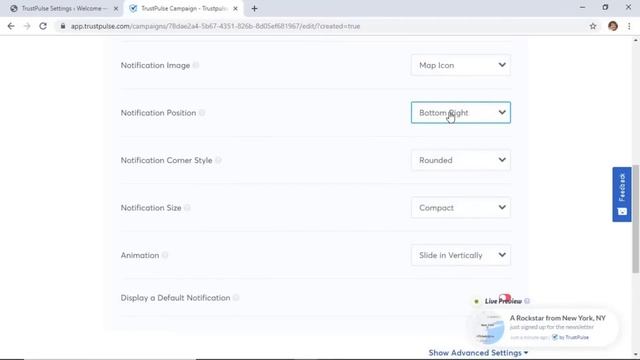Open the Notification Image dropdown
Image resolution: width=640 pixels, height=360 pixels.
pyautogui.click(x=460, y=65)
